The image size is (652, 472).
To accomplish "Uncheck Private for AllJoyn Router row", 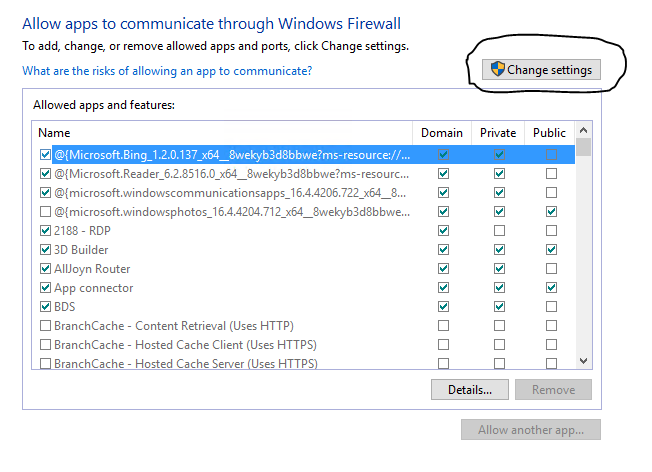I will click(499, 269).
